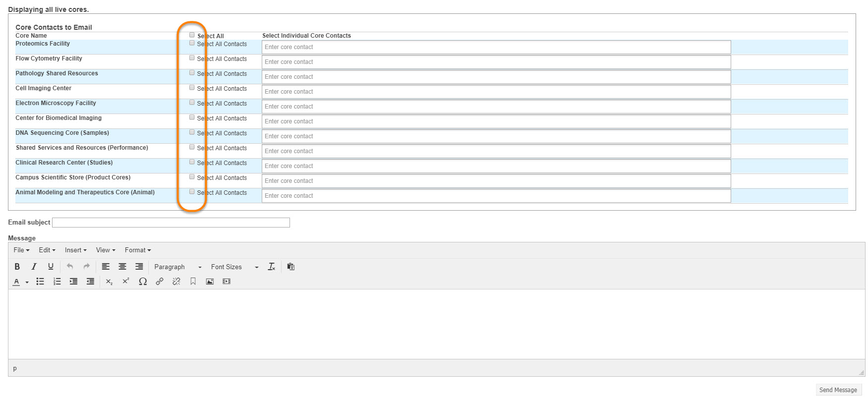Open text color dropdown arrow
Screen dimensions: 868x402
(x=27, y=282)
